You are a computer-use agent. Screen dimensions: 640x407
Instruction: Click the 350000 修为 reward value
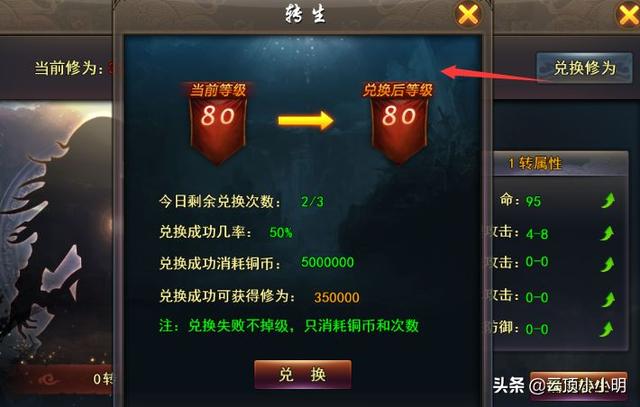click(x=337, y=297)
